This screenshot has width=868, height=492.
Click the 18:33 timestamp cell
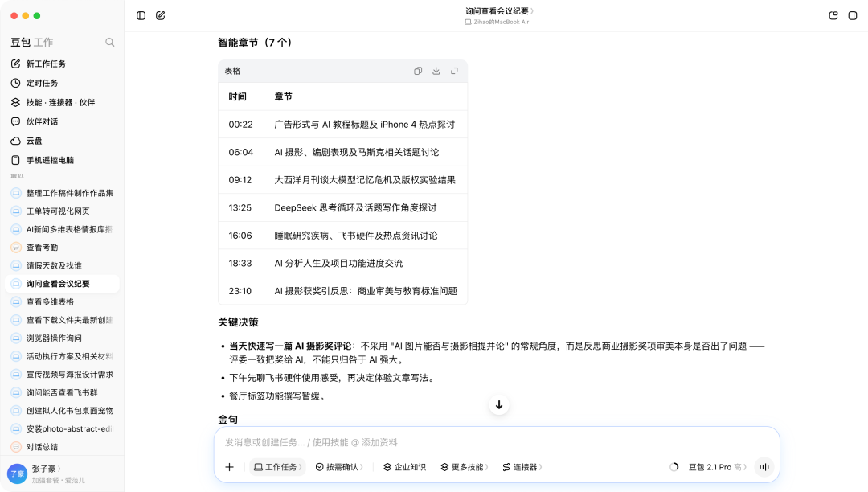point(240,264)
